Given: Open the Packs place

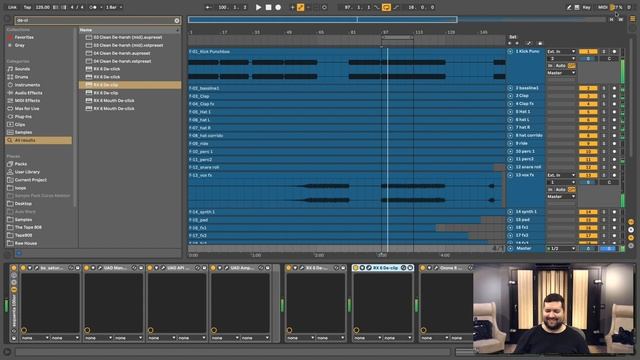Looking at the screenshot, I should point(20,164).
